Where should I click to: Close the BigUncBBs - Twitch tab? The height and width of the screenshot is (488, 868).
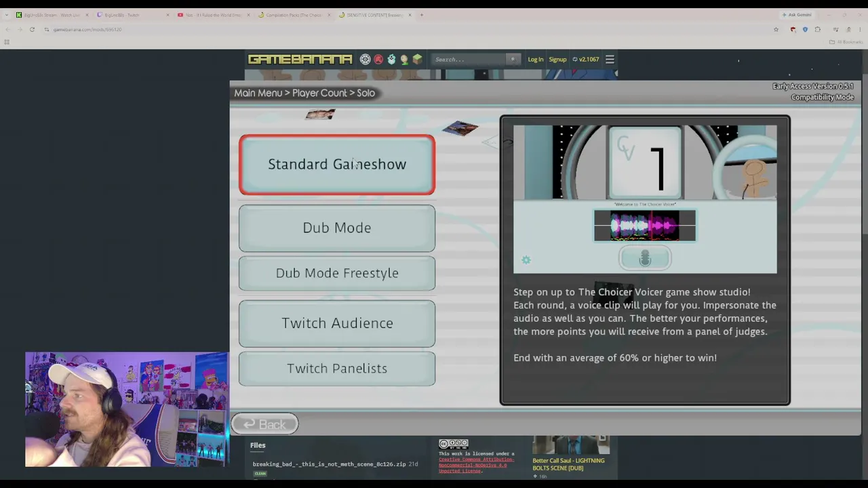tap(167, 15)
